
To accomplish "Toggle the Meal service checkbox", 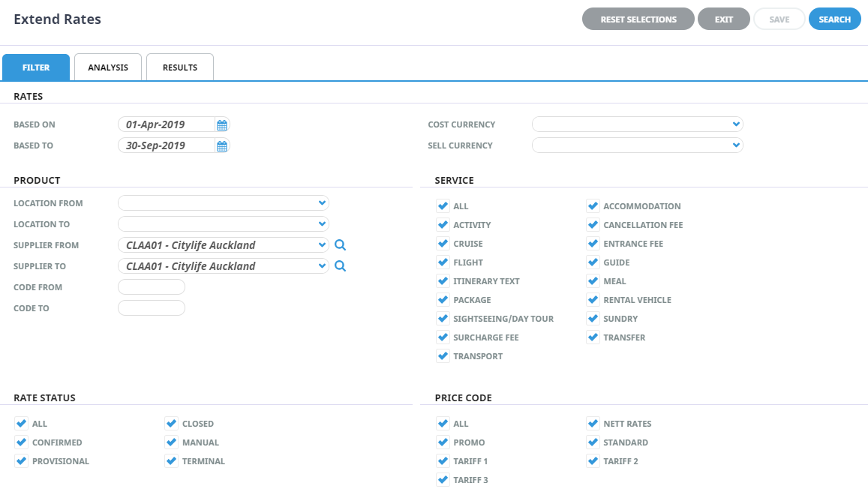I will (x=593, y=282).
